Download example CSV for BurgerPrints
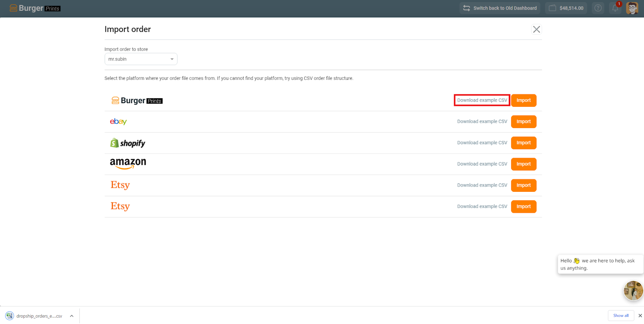 coord(482,100)
